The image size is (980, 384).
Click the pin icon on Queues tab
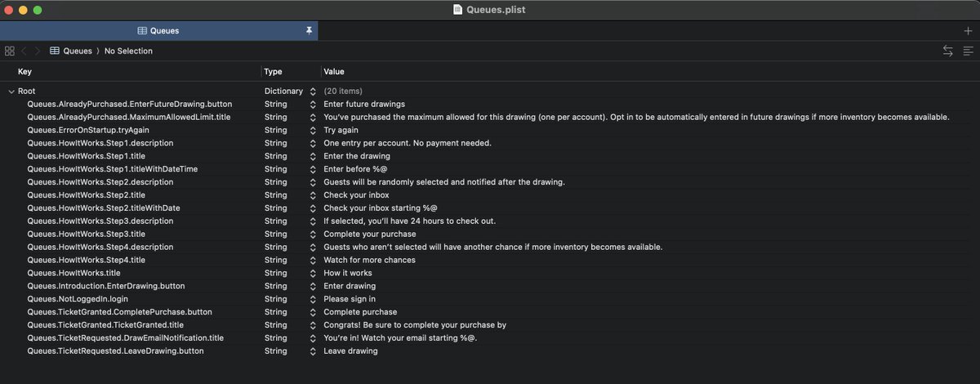tap(309, 30)
